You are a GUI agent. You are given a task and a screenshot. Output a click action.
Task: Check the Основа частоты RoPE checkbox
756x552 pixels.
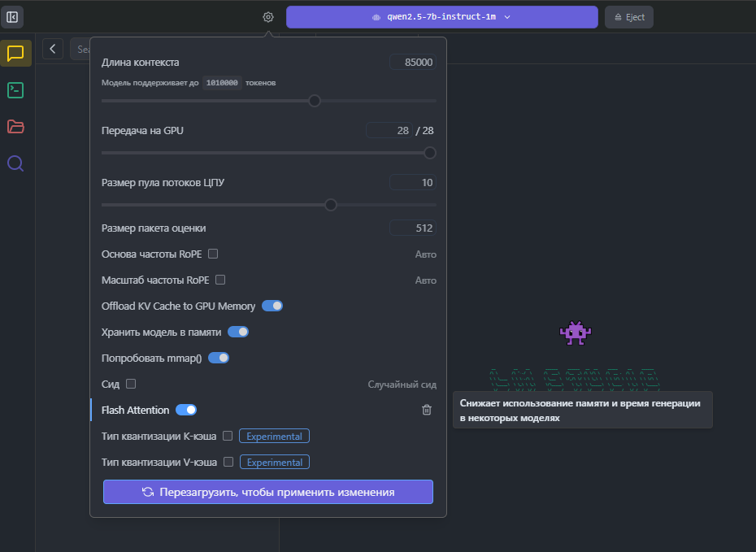click(213, 254)
